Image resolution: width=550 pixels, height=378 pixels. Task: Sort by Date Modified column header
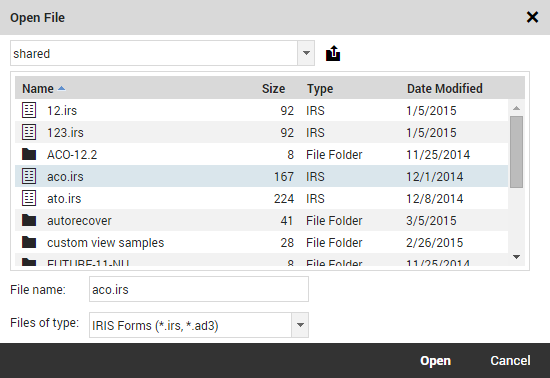(x=444, y=88)
